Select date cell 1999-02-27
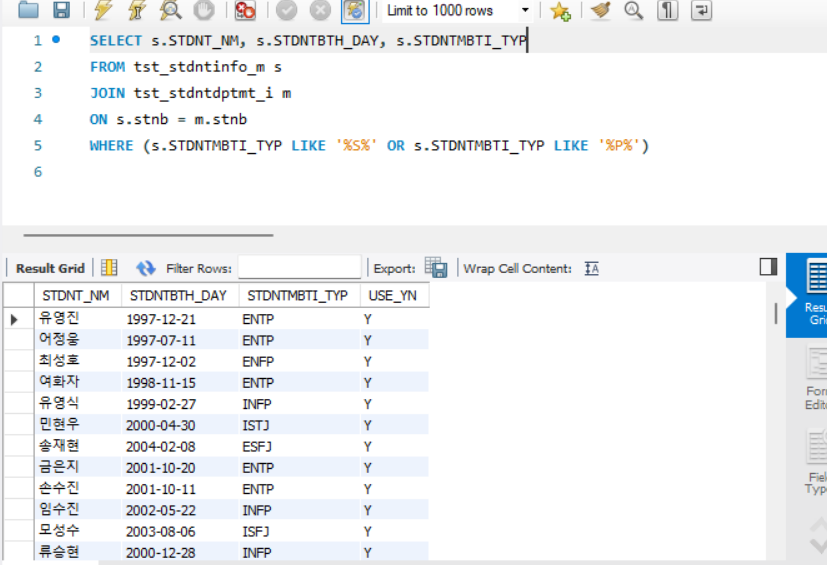Screen dimensions: 827x565 click(180, 404)
